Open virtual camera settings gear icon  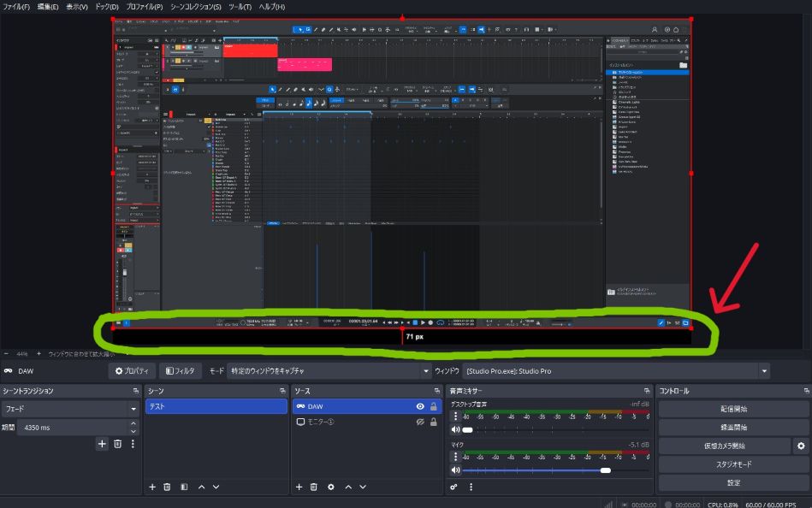(x=801, y=446)
